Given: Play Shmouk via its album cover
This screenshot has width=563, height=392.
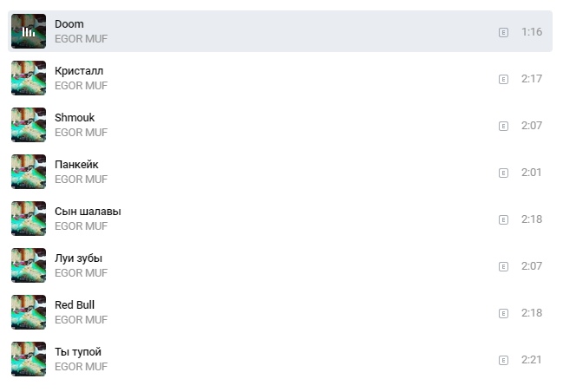Looking at the screenshot, I should pyautogui.click(x=29, y=125).
